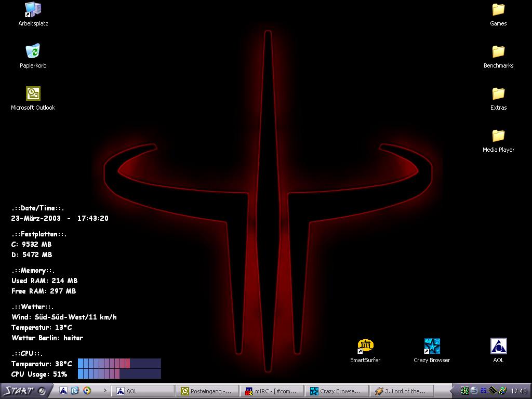Click the '.::Wetter::.' heading
The height and width of the screenshot is (399, 532).
point(33,307)
